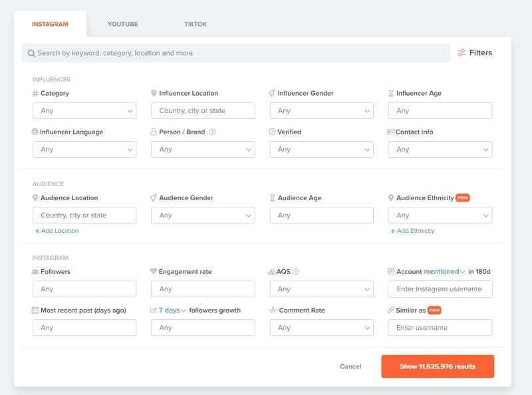Open the Influencer Language dropdown
532x395 pixels.
(84, 150)
